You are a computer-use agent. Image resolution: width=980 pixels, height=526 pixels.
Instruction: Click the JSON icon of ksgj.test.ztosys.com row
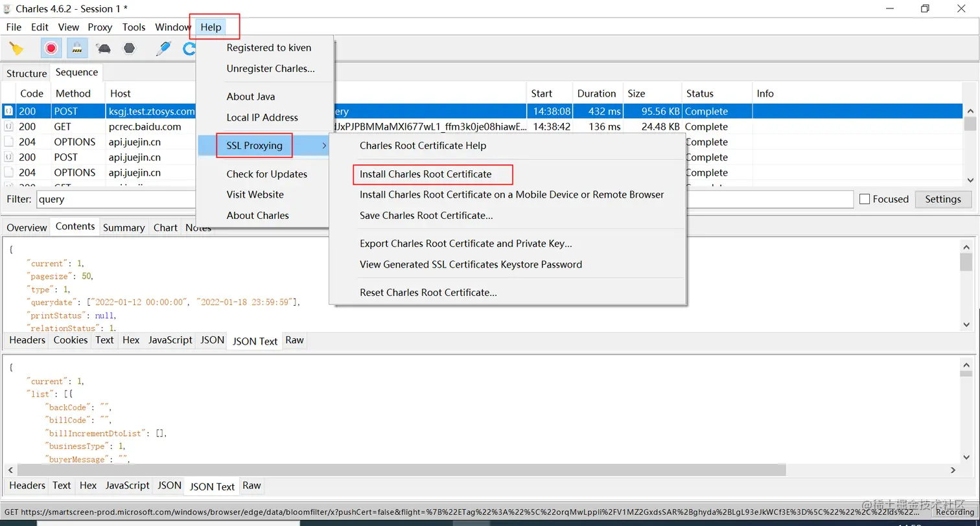(8, 111)
